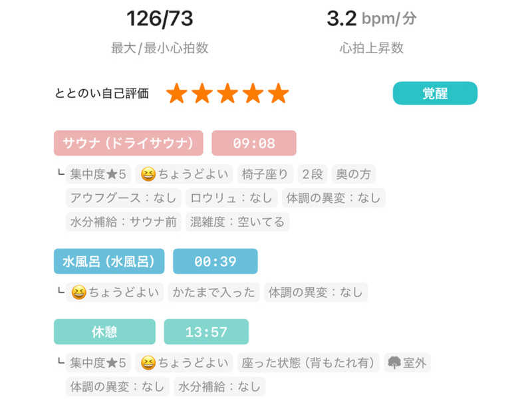Click the アウフグース：なし tag
The height and width of the screenshot is (399, 532).
(124, 198)
